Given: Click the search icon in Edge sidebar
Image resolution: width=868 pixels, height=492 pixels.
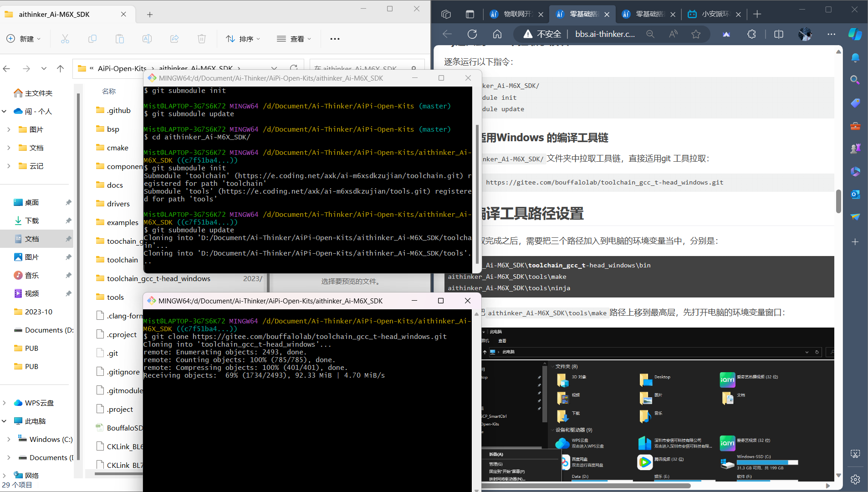Looking at the screenshot, I should [x=855, y=80].
